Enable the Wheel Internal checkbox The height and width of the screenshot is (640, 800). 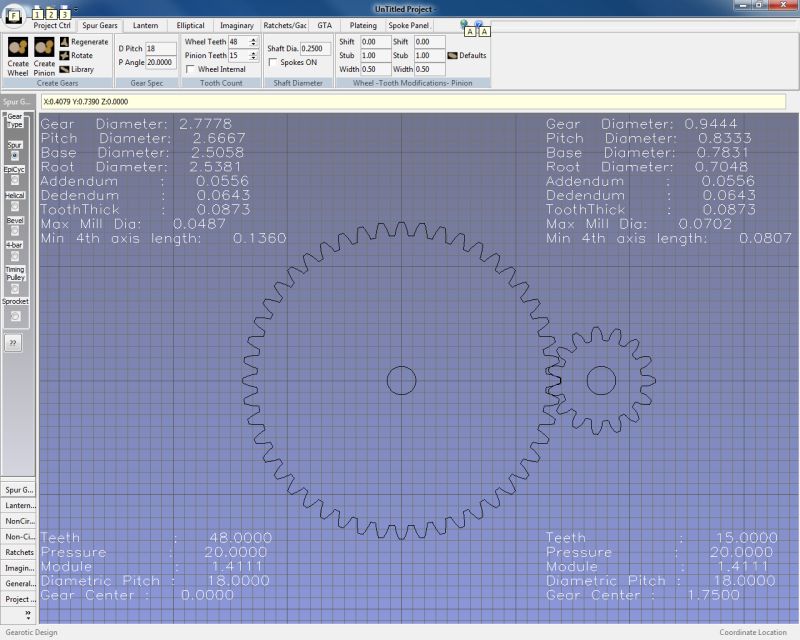pos(190,69)
